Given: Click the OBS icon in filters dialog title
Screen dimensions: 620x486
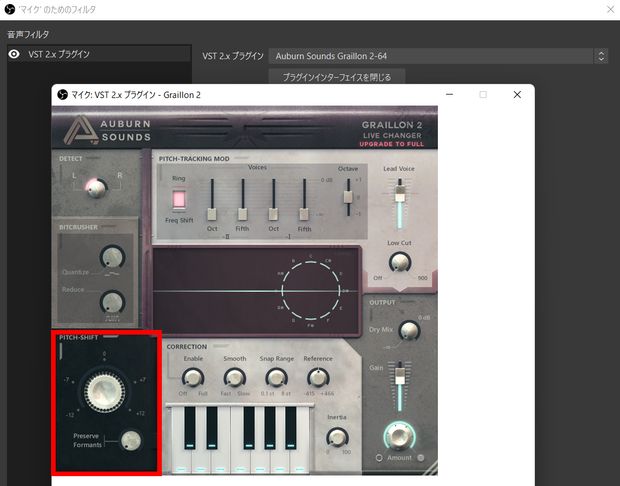Looking at the screenshot, I should [x=10, y=9].
